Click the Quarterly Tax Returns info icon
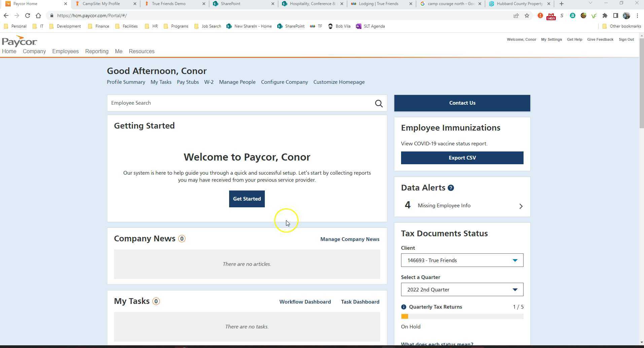Viewport: 644px width, 348px height. pos(404,307)
